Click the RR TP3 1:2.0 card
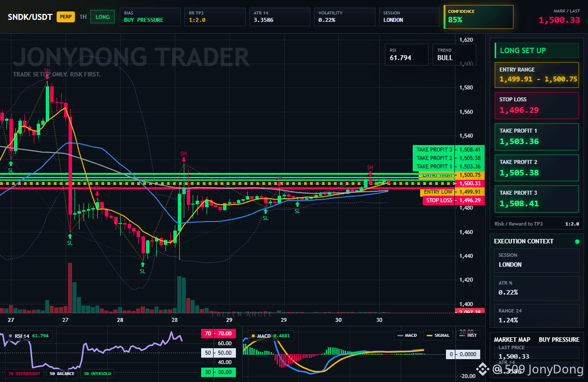The width and height of the screenshot is (588, 382). (215, 17)
